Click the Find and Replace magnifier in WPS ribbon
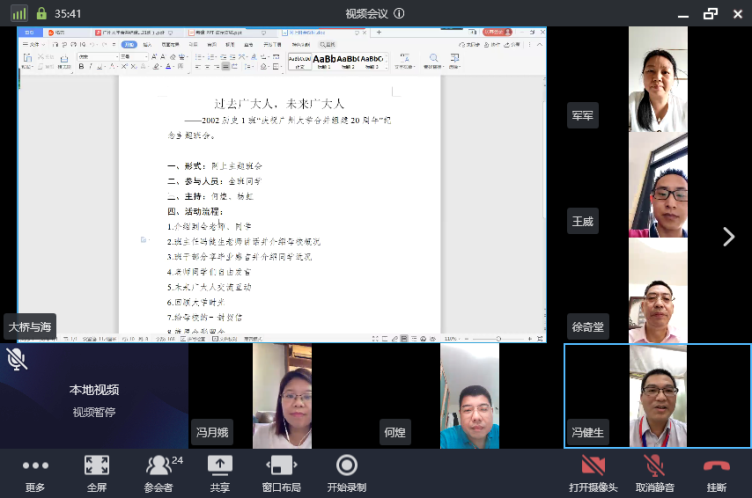752x498 pixels. [x=434, y=58]
